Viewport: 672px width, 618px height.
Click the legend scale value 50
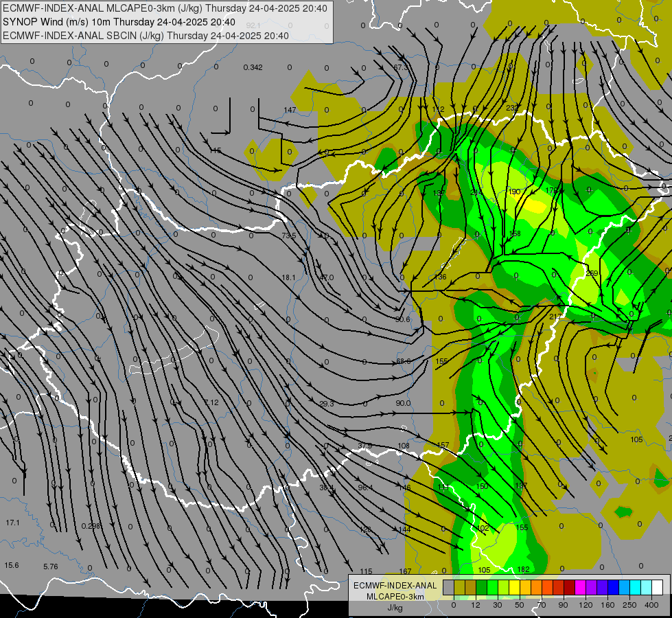point(520,605)
